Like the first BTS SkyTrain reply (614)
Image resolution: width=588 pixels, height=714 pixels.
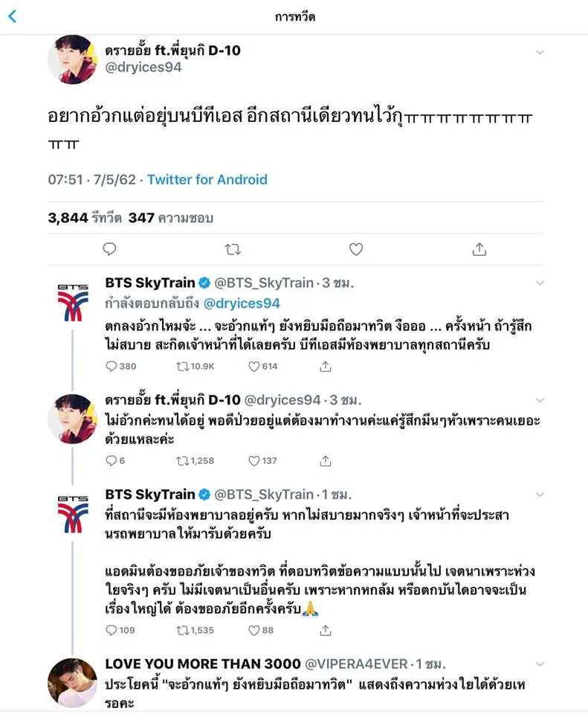[253, 366]
